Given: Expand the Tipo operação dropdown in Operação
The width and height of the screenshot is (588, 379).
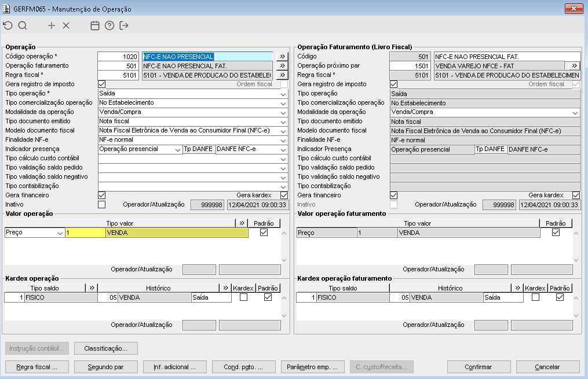Looking at the screenshot, I should click(x=283, y=94).
